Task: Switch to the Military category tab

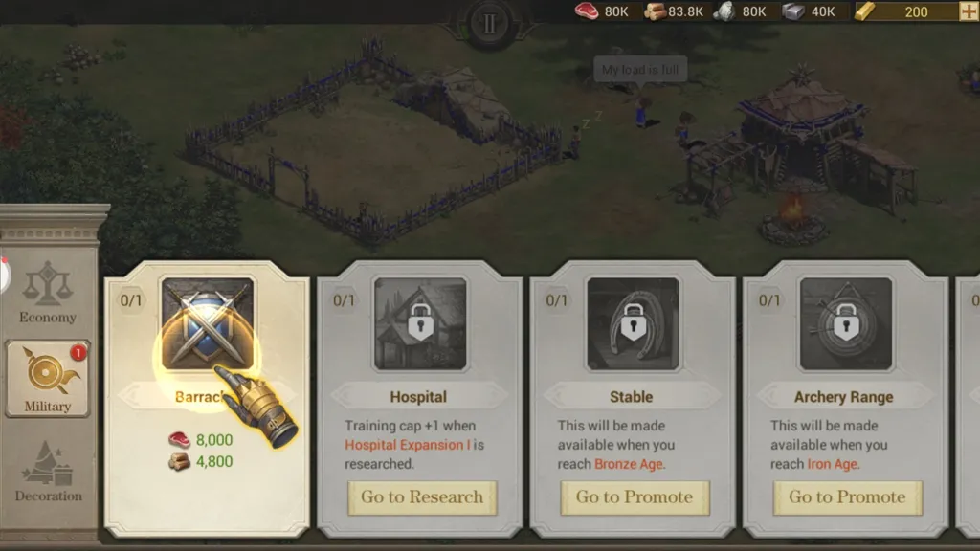Action: (48, 379)
